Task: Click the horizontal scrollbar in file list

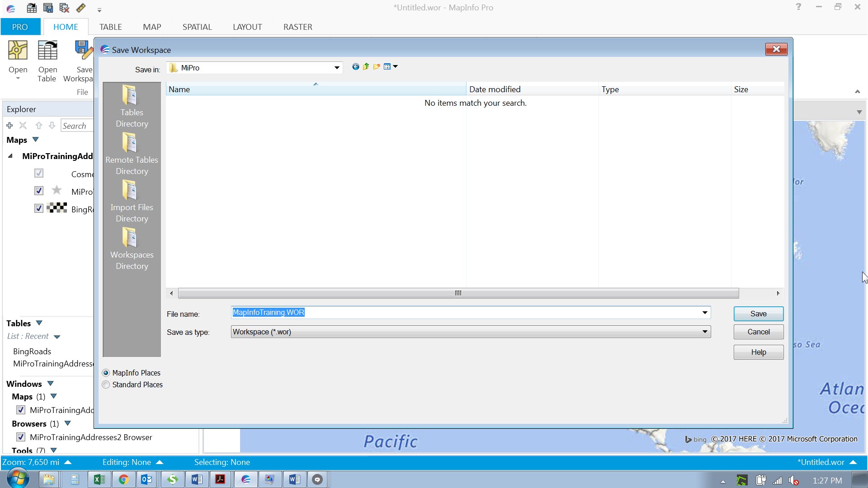Action: click(x=458, y=293)
